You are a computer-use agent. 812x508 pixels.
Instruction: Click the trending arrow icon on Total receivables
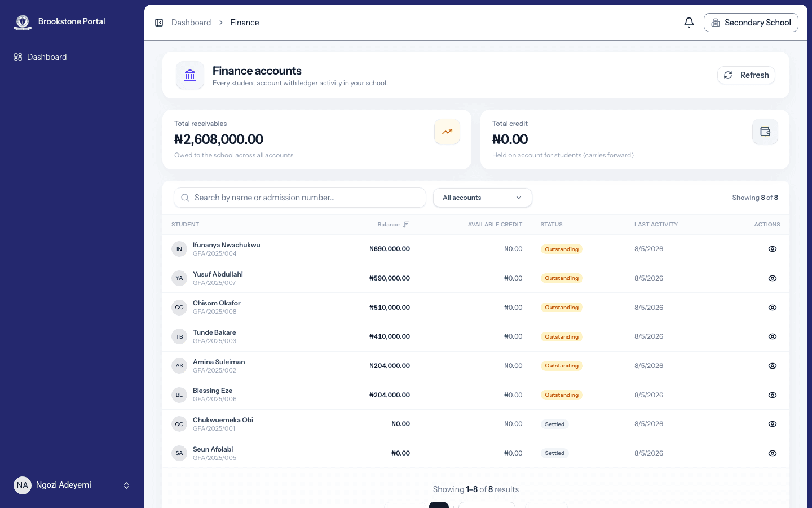[x=447, y=132]
